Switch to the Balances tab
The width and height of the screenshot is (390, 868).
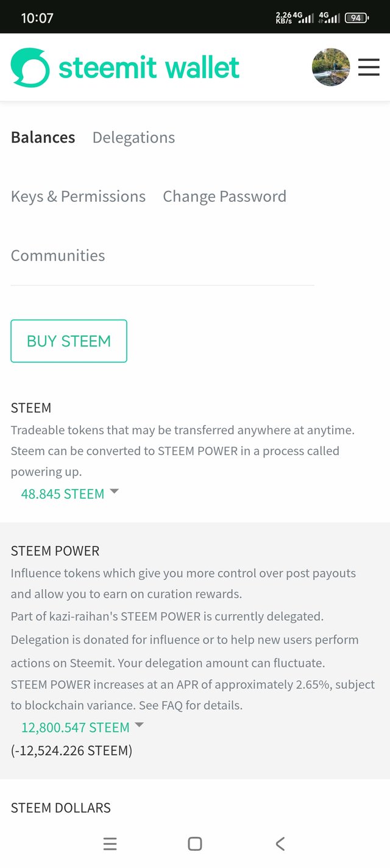43,138
